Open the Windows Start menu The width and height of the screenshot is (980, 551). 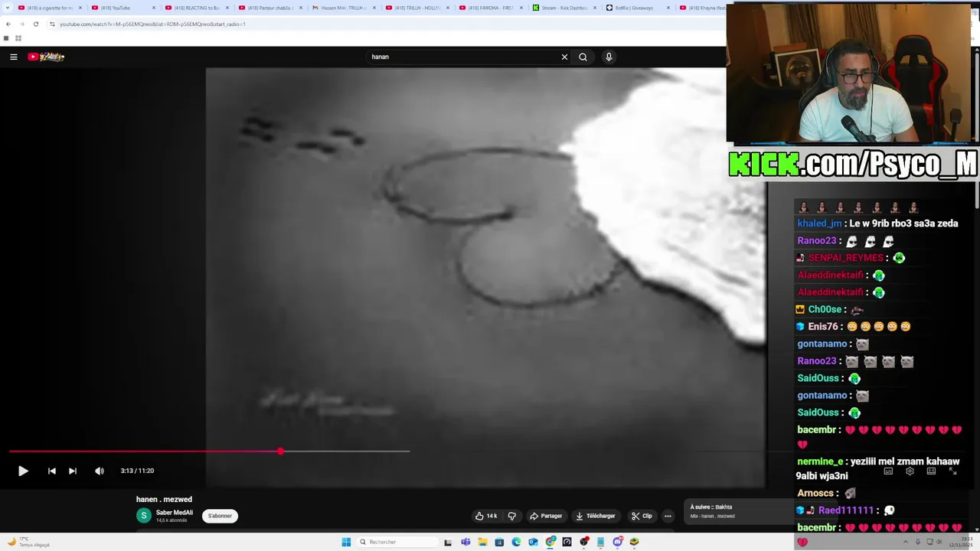346,542
